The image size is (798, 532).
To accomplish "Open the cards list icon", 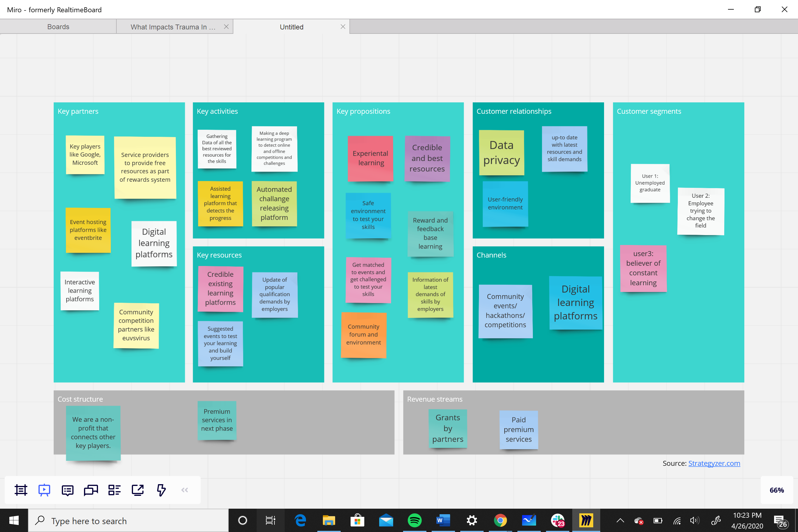I will 114,490.
